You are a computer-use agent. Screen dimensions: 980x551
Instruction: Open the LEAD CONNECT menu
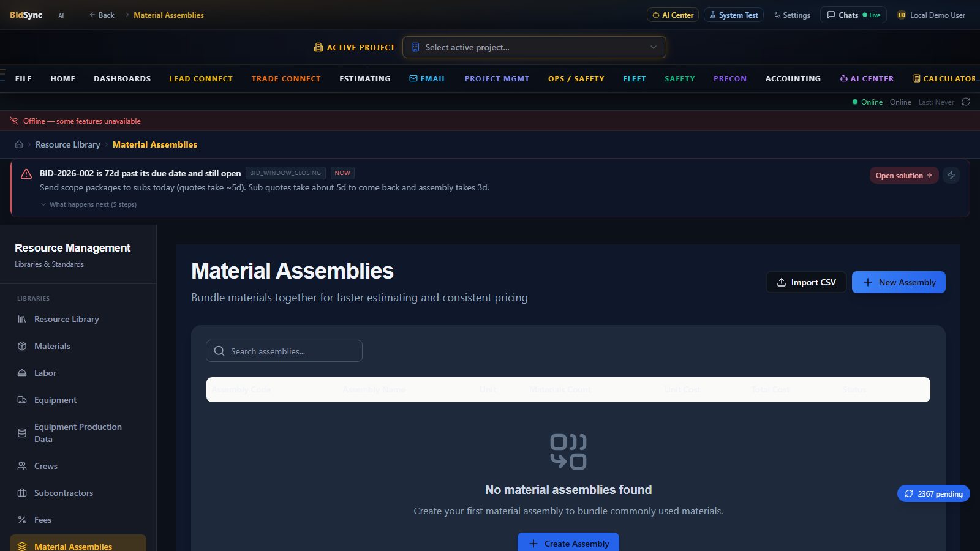pos(201,78)
